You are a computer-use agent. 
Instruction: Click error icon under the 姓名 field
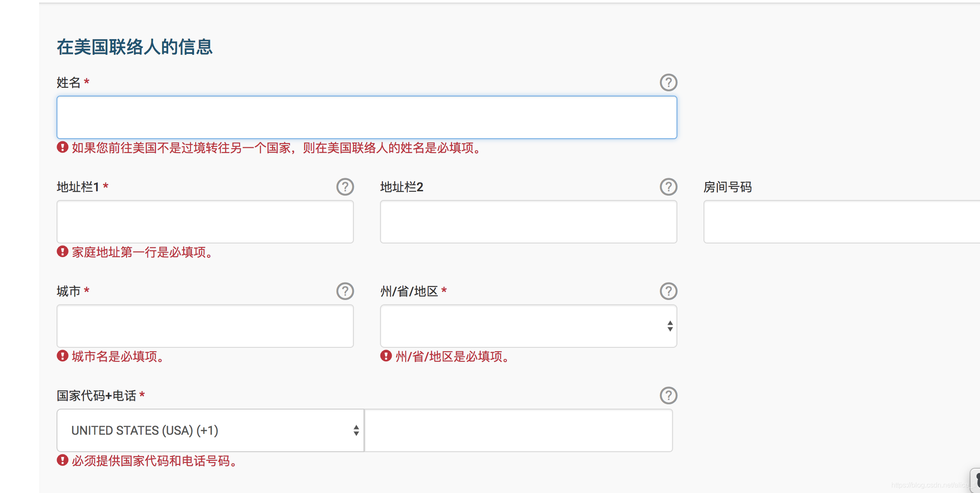[x=63, y=147]
